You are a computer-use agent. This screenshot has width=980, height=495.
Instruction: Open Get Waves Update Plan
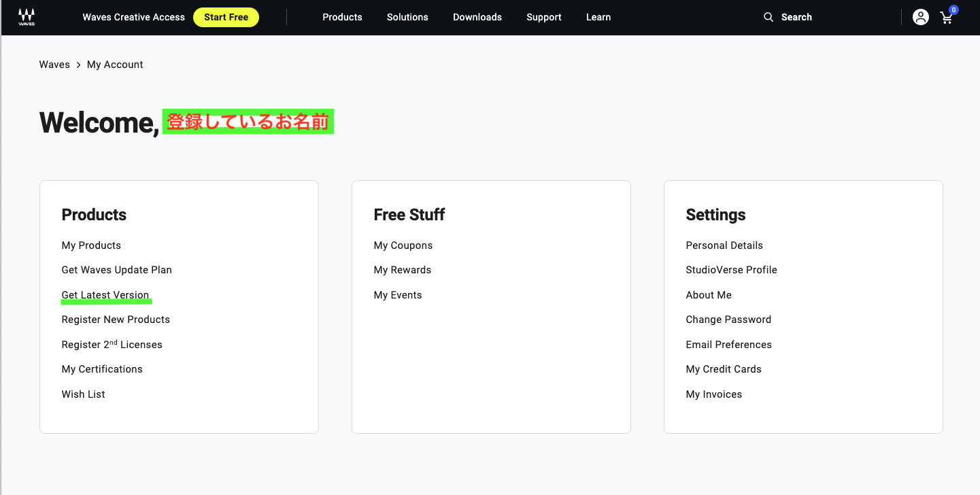pyautogui.click(x=117, y=270)
